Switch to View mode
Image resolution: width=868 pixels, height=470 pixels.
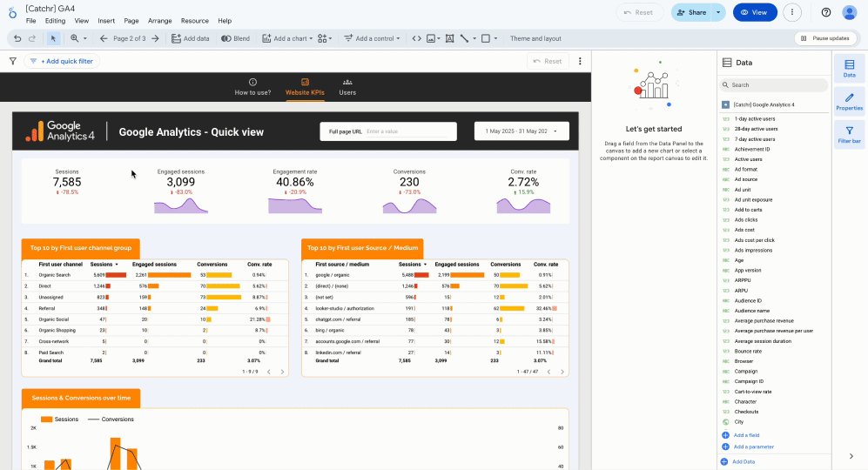point(755,12)
